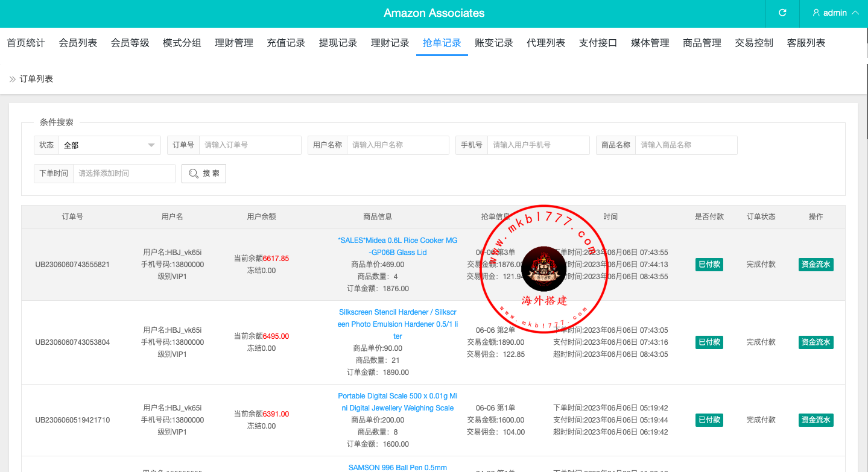
Task: Open the 媒体管理 tab
Action: [650, 43]
